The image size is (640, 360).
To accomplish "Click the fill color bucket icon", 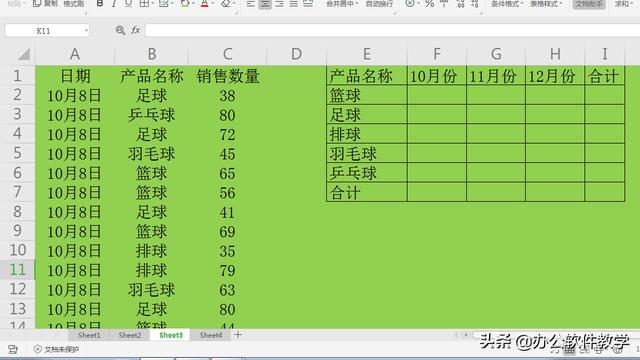I will 184,4.
